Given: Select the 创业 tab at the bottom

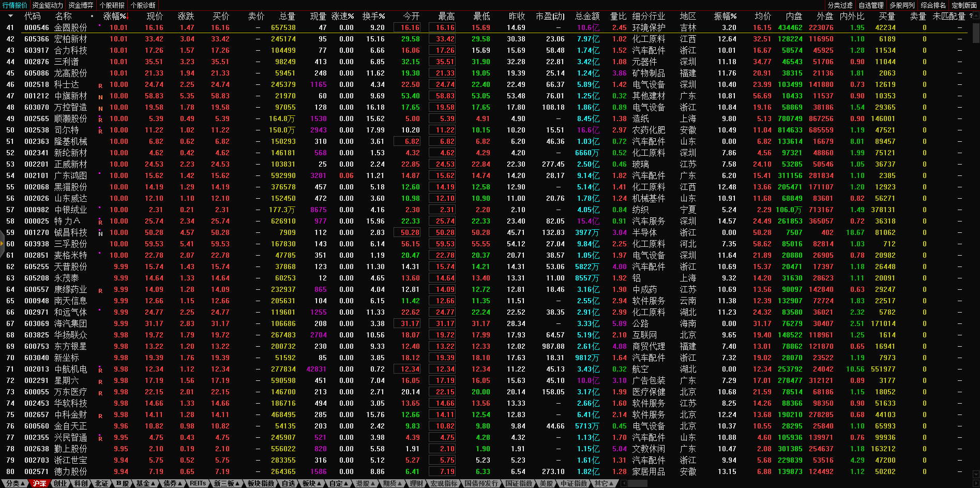Looking at the screenshot, I should pyautogui.click(x=61, y=483).
